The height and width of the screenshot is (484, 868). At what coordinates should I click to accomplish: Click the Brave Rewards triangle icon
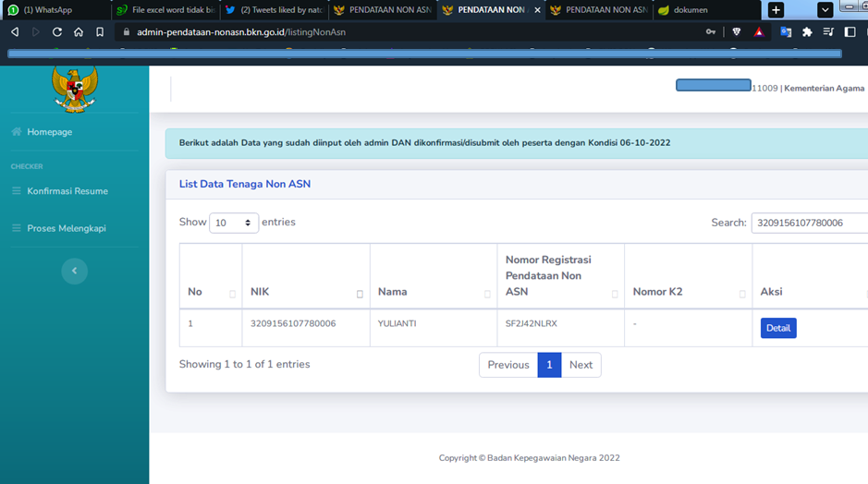(x=758, y=32)
